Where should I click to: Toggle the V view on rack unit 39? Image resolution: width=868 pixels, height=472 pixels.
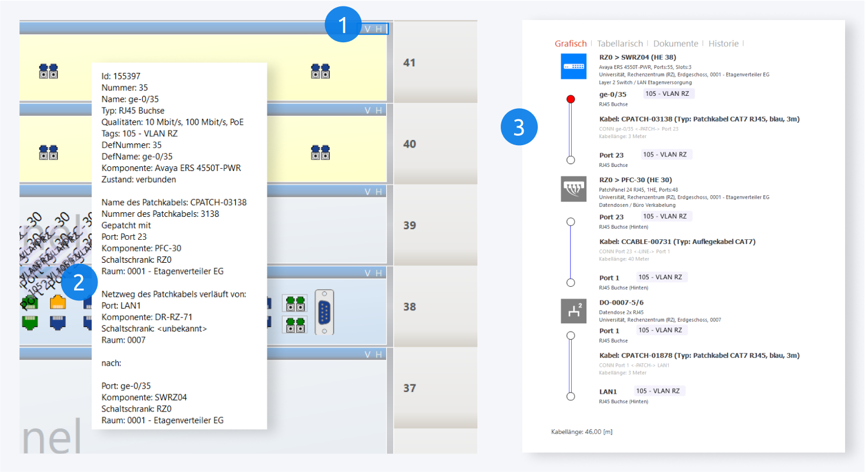point(367,192)
